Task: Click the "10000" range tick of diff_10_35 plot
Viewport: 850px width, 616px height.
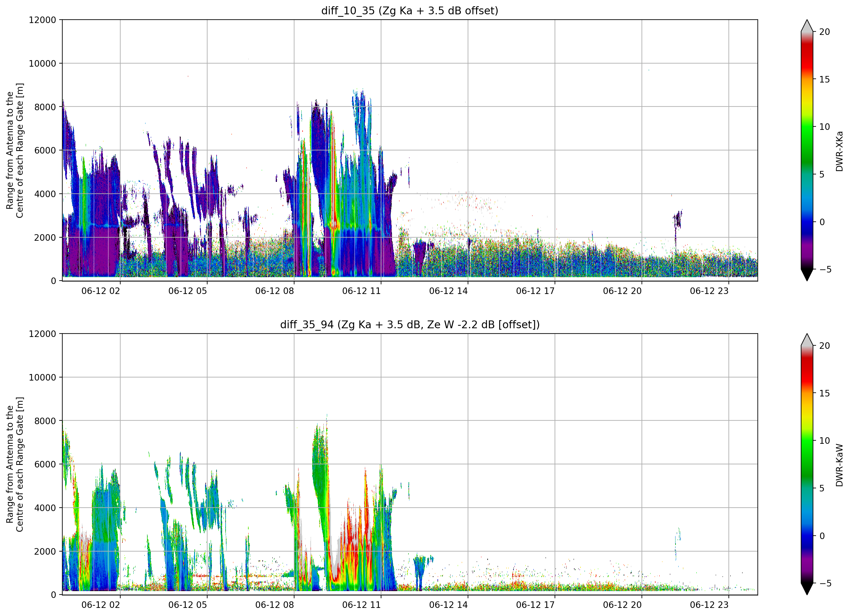Action: (x=42, y=64)
